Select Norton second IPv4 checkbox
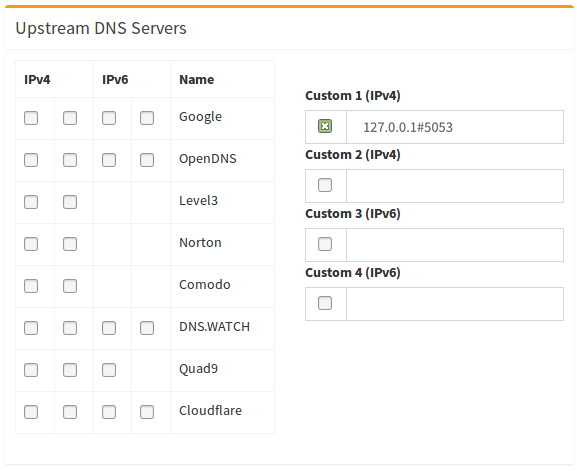 click(70, 244)
